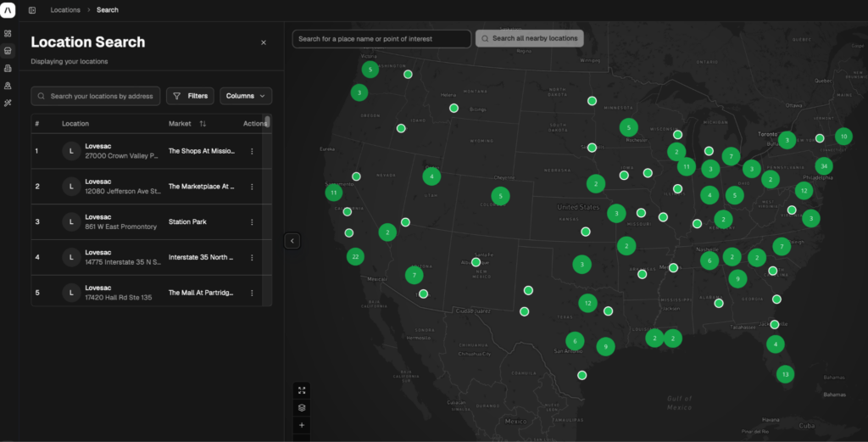
Task: Focus the place name or point of interest field
Action: point(381,39)
